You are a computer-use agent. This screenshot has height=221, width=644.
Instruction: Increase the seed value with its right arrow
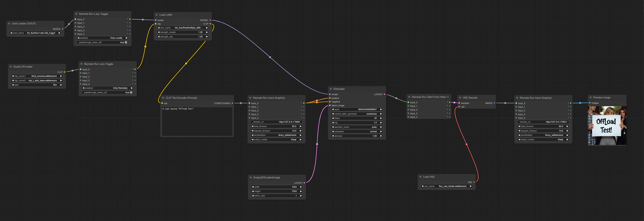381,109
